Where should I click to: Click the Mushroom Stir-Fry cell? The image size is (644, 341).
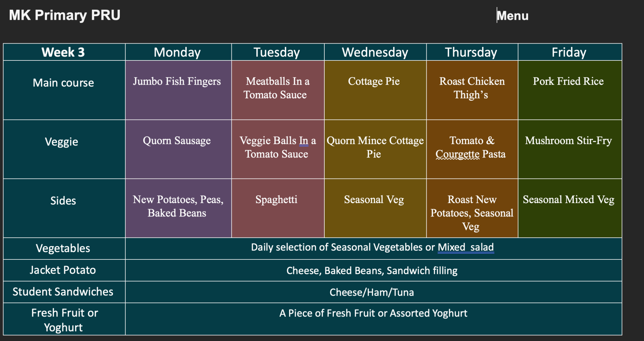tap(570, 149)
